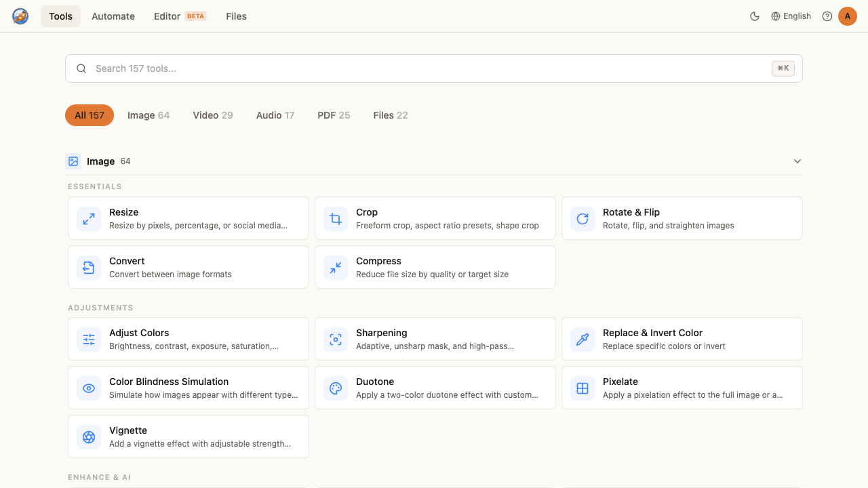Screen dimensions: 868x488
Task: Open the Duotone tool title
Action: pos(375,382)
